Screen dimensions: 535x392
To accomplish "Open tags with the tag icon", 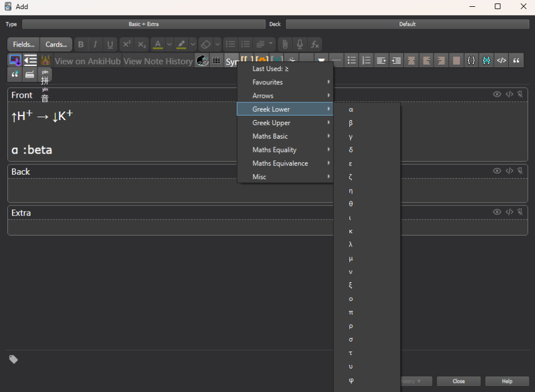I will coord(13,359).
